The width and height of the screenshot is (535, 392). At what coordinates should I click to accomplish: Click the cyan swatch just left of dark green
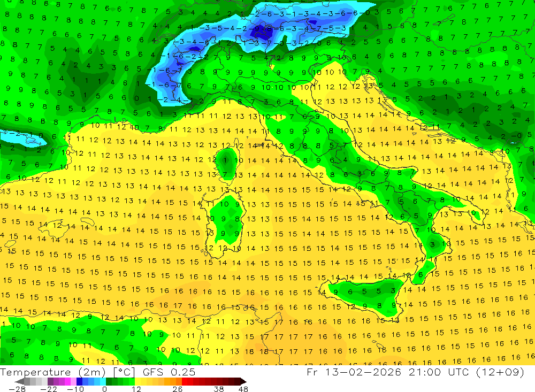pyautogui.click(x=103, y=382)
